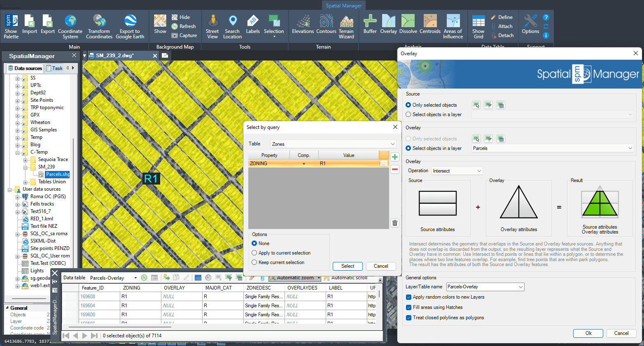Screen dimensions: 644x346
Task: Toggle 'Treat closed polylines as polygons'
Action: (x=408, y=318)
